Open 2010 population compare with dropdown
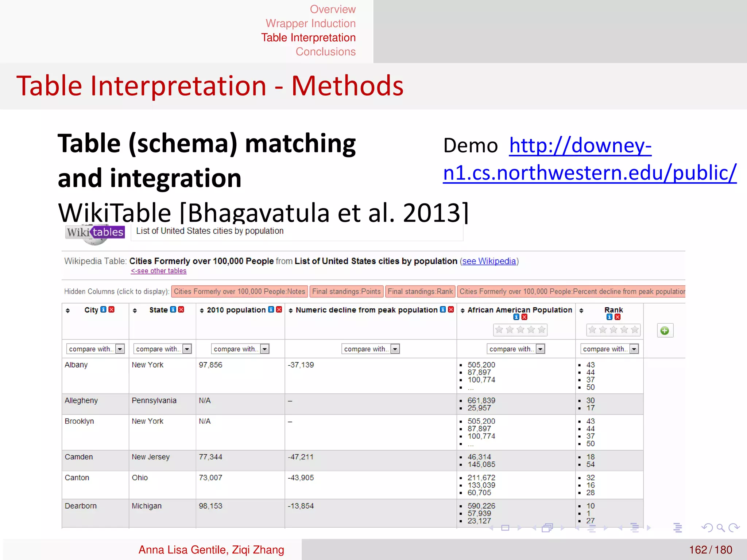747x560 pixels. (x=240, y=349)
